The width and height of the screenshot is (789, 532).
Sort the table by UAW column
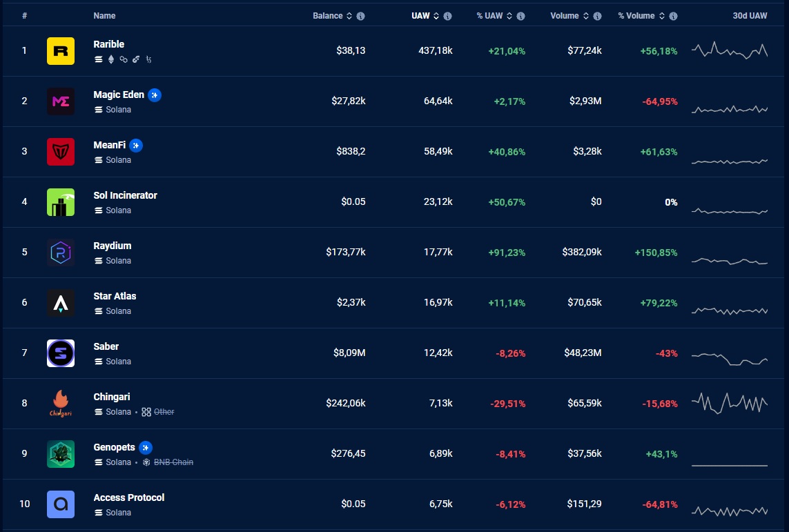point(421,16)
